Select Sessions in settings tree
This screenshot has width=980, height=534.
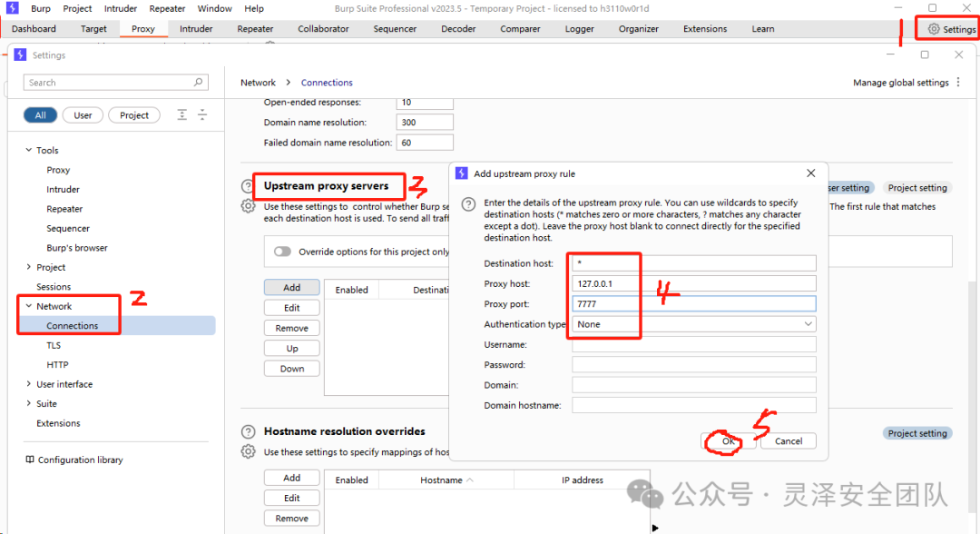[54, 286]
